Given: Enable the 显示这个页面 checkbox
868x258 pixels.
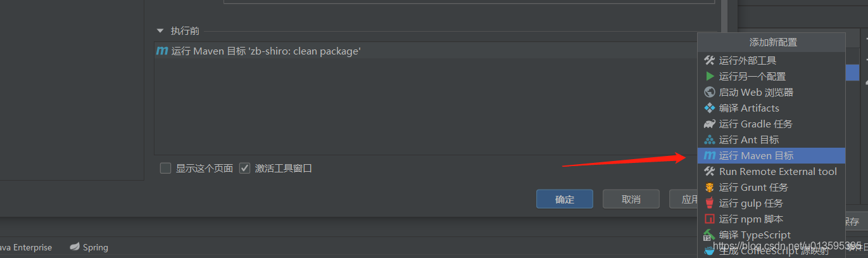Looking at the screenshot, I should pos(166,168).
